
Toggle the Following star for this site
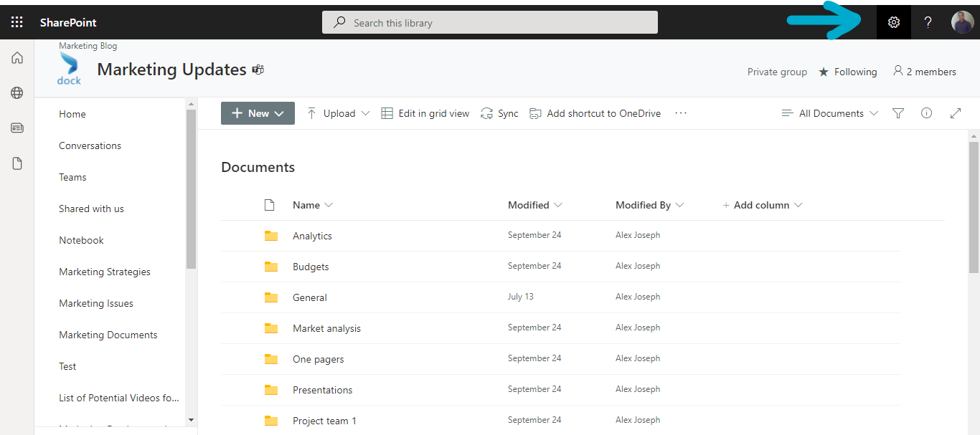click(x=847, y=72)
